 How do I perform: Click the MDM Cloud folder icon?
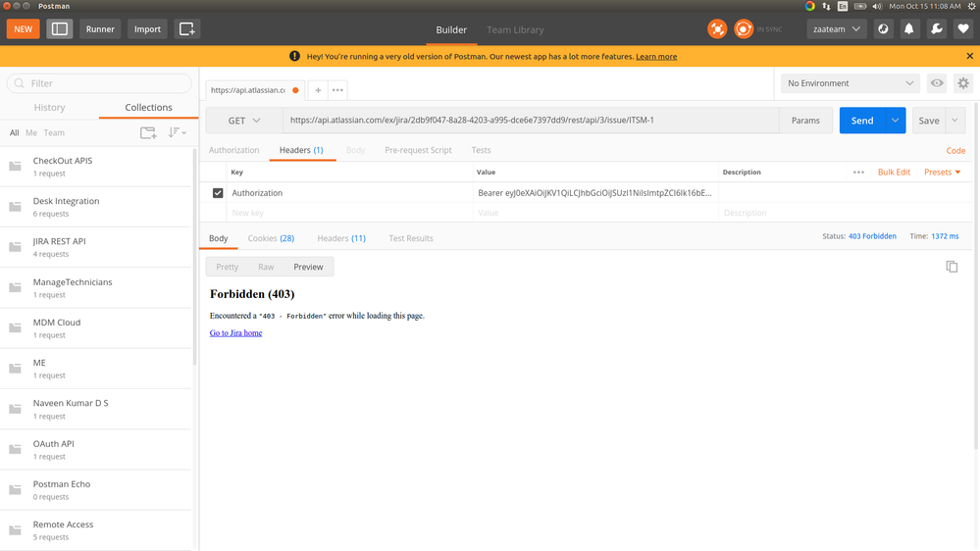15,328
